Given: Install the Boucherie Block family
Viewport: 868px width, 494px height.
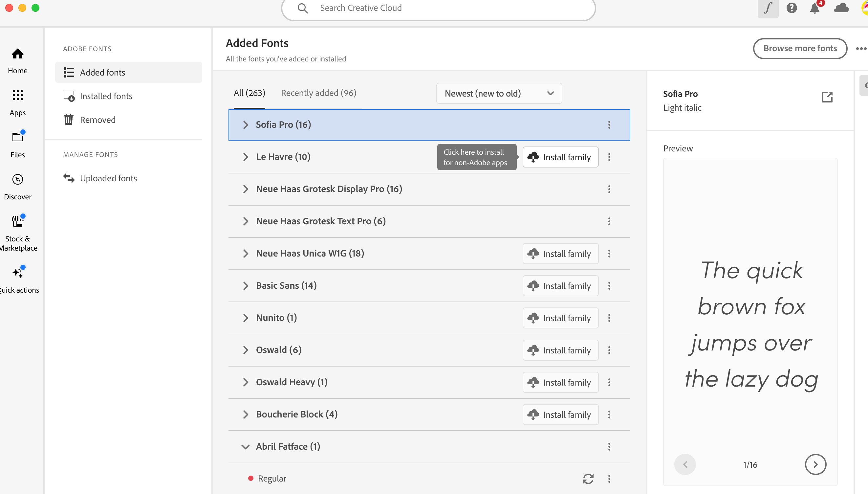Looking at the screenshot, I should pyautogui.click(x=560, y=415).
